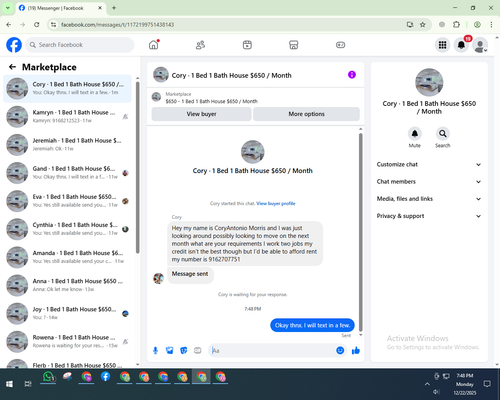Click into the Aa message input field
Image resolution: width=500 pixels, height=400 pixels.
272,350
